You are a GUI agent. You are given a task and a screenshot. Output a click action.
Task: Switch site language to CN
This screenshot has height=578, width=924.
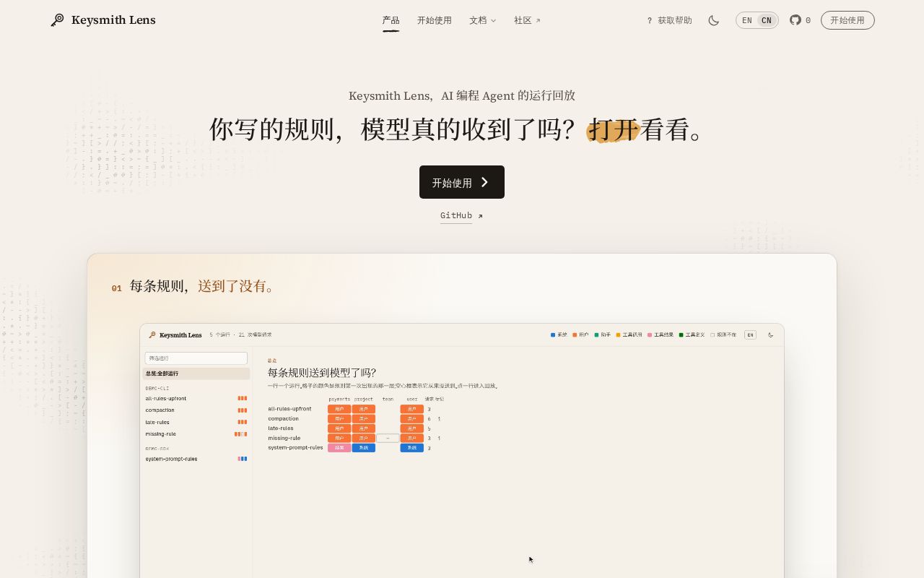click(x=767, y=20)
